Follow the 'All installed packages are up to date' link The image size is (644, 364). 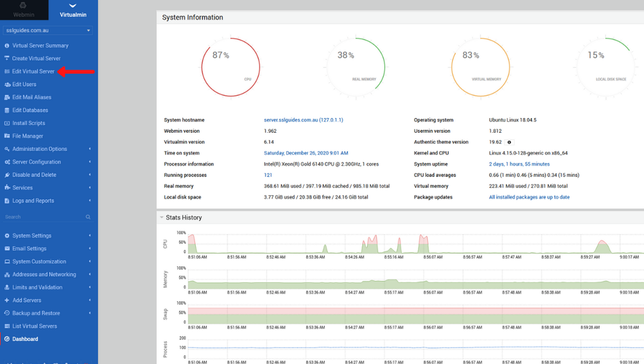coord(529,197)
